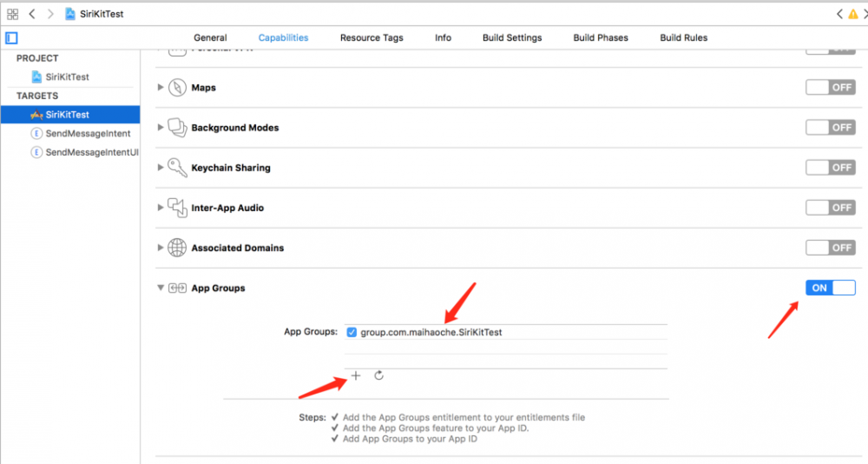Collapse the App Groups section
868x464 pixels.
pyautogui.click(x=161, y=288)
